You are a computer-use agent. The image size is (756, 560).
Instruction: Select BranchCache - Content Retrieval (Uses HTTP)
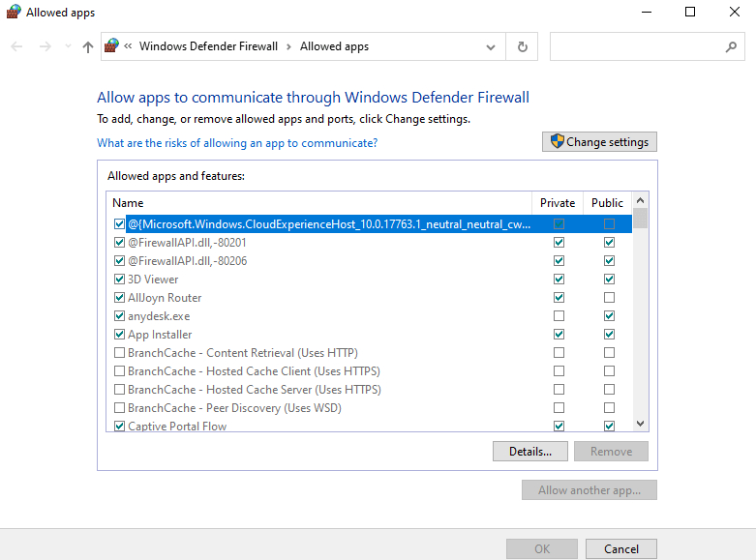click(243, 352)
